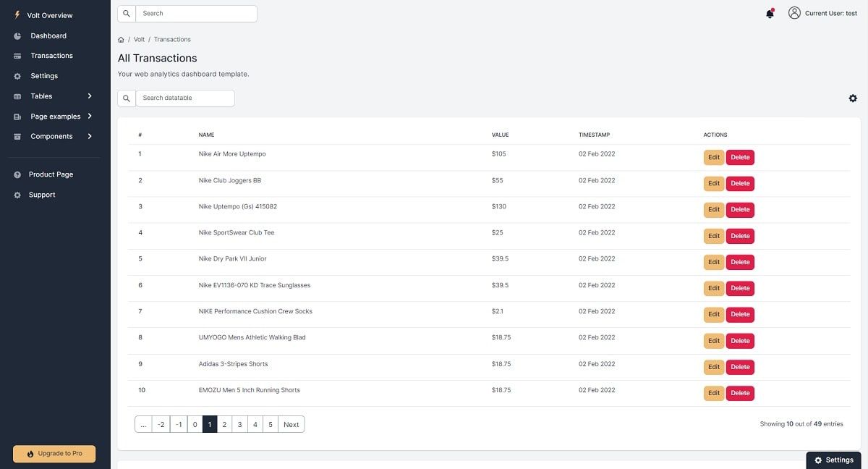The width and height of the screenshot is (868, 469).
Task: Delete the Nike SportSwear Club Tee row
Action: (740, 236)
